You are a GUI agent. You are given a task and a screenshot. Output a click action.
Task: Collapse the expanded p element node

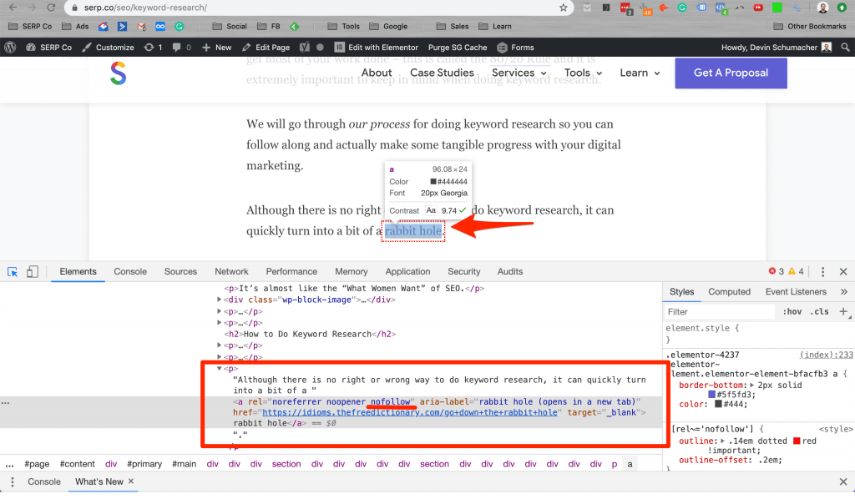pyautogui.click(x=220, y=368)
